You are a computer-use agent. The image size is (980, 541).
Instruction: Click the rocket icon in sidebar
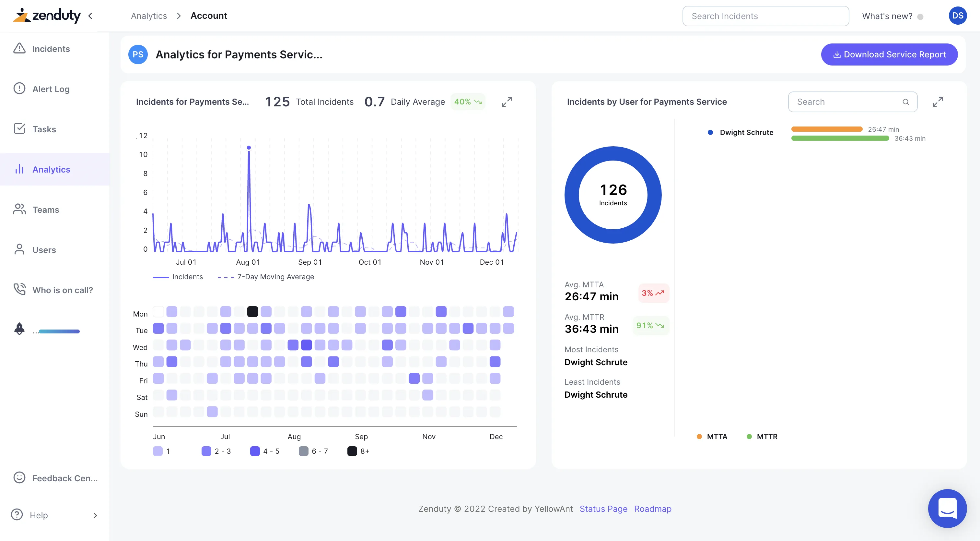coord(19,329)
